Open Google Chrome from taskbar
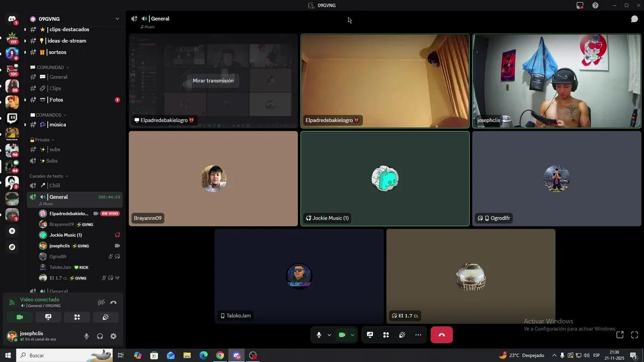The width and height of the screenshot is (644, 362). tap(220, 355)
